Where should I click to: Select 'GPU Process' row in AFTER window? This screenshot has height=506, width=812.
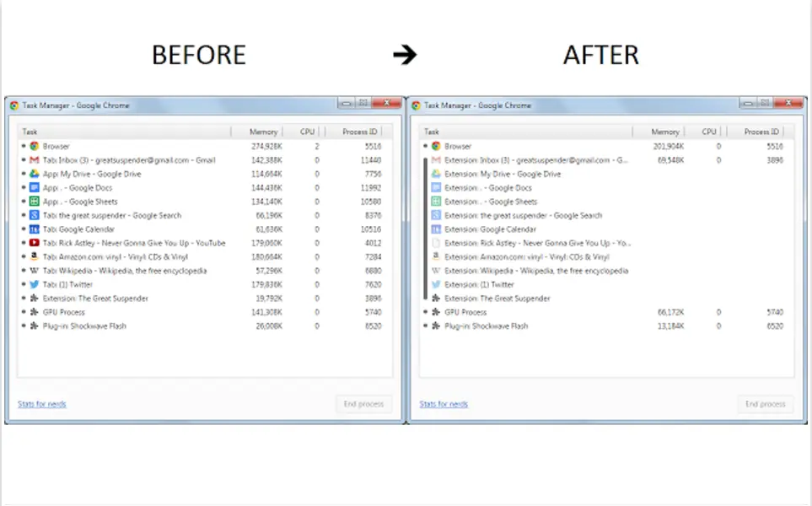[x=607, y=312]
